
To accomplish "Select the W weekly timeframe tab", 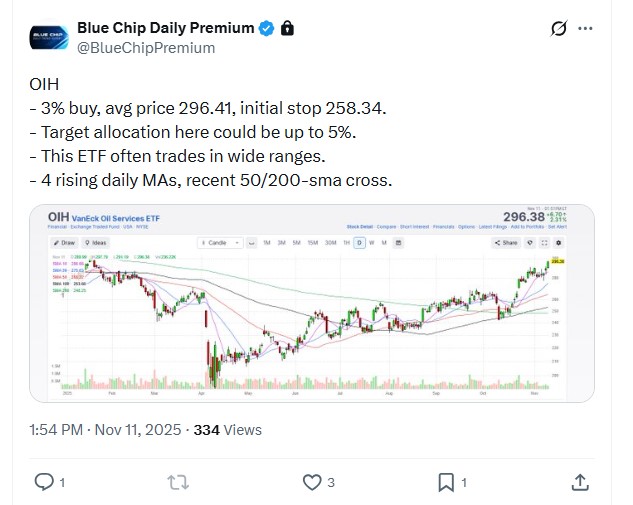I will pos(370,242).
